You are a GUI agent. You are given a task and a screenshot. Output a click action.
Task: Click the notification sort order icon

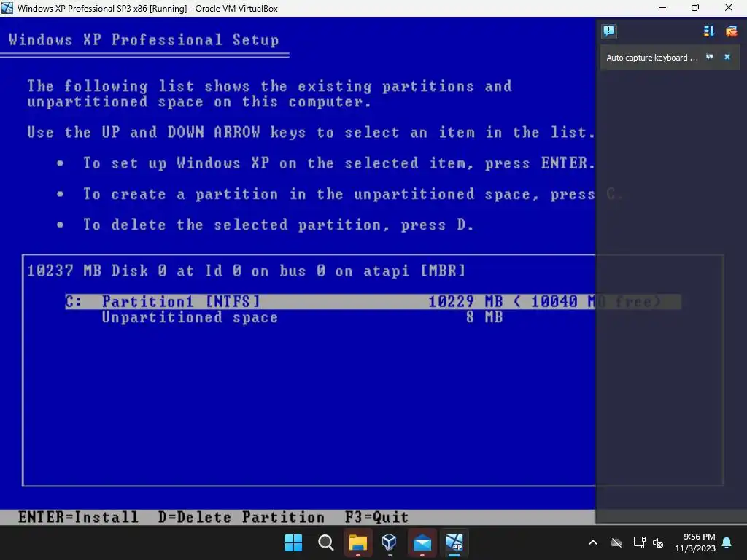coord(709,31)
